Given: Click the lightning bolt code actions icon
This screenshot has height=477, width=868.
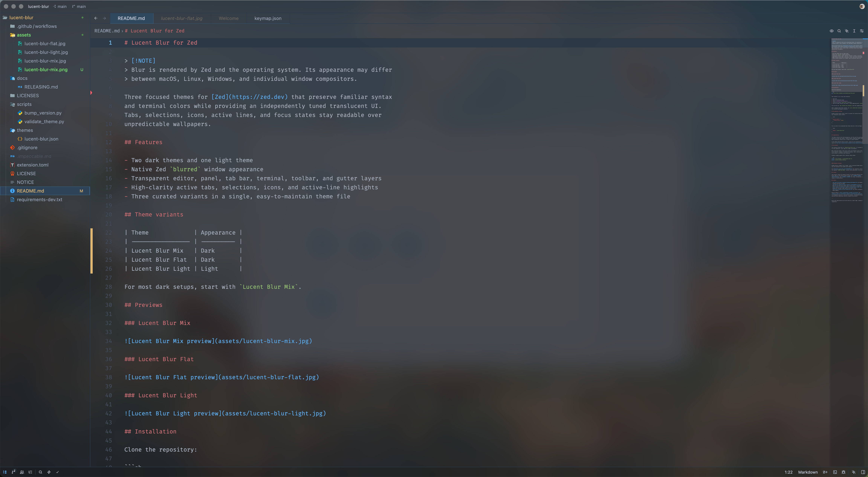Looking at the screenshot, I should tap(49, 472).
